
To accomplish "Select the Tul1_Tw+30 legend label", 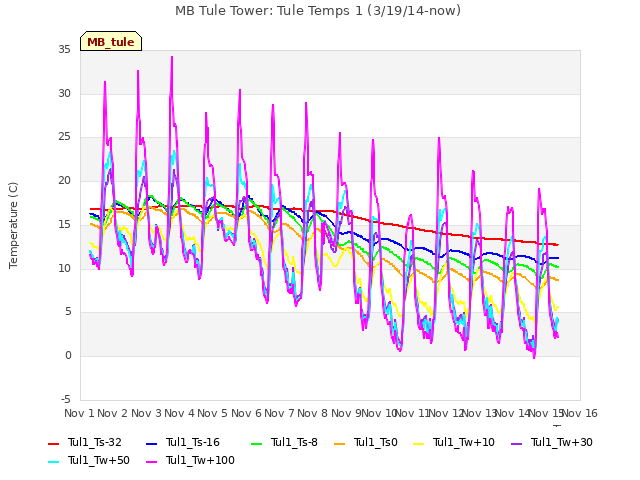I will pos(562,442).
